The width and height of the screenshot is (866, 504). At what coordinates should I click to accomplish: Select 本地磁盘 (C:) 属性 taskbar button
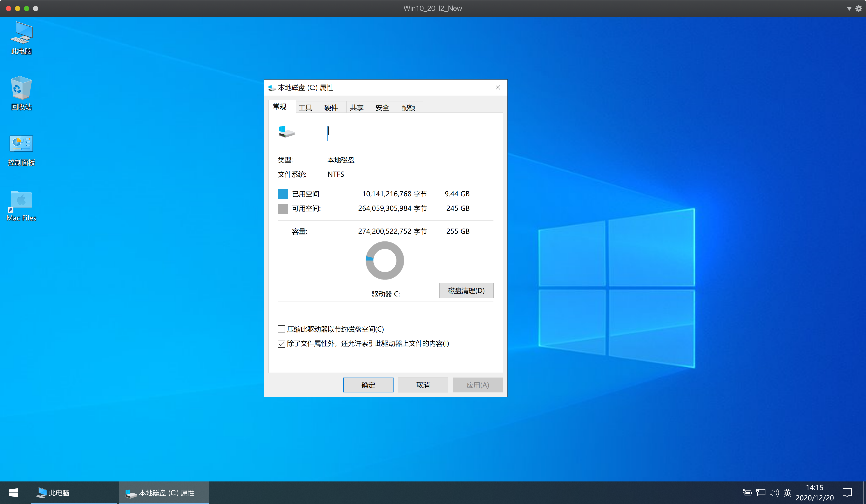164,493
